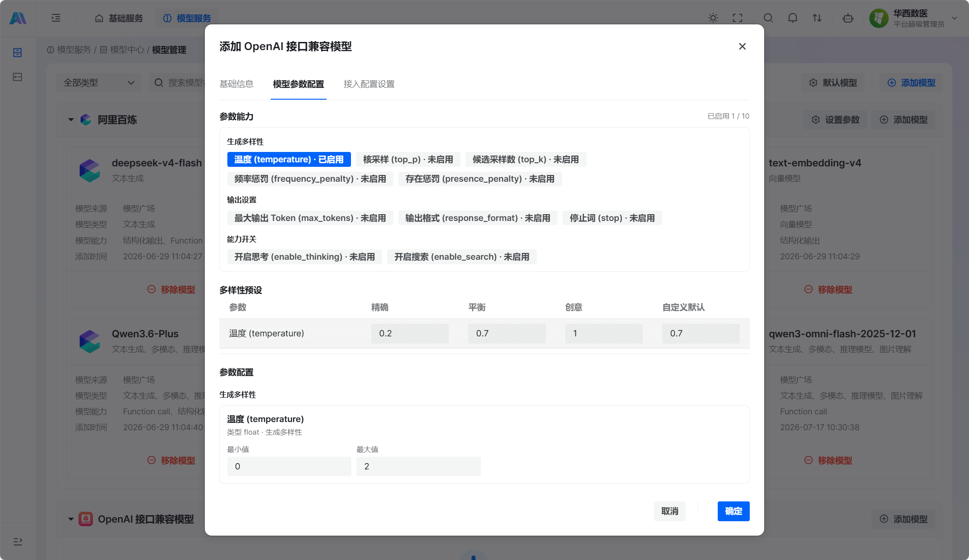Edit 平衡 temperature preset field
Screen dimensions: 969x560
pyautogui.click(x=507, y=334)
